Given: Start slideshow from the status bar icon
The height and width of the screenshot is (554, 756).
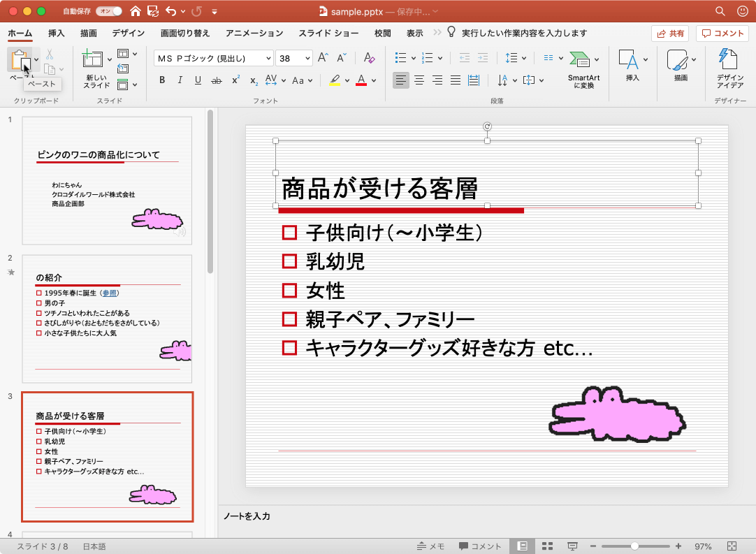Looking at the screenshot, I should [x=573, y=545].
